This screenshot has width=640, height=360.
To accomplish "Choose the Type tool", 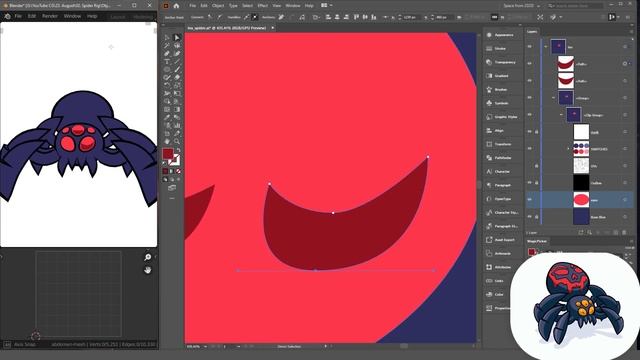I will pyautogui.click(x=167, y=62).
